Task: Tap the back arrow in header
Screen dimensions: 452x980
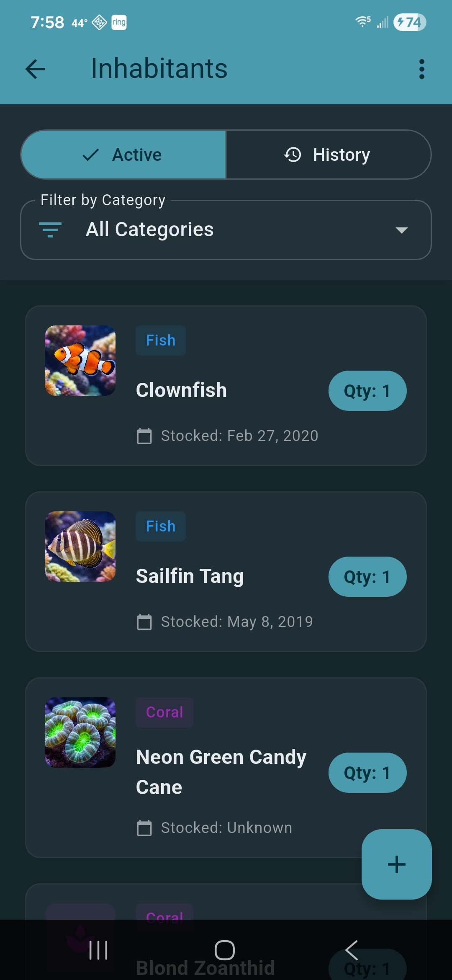Action: [x=36, y=69]
